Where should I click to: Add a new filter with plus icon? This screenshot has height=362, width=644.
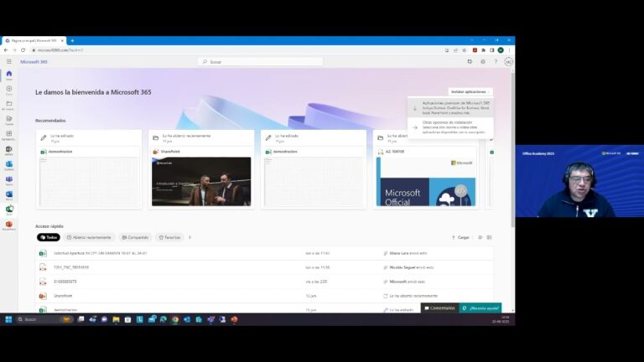(190, 237)
